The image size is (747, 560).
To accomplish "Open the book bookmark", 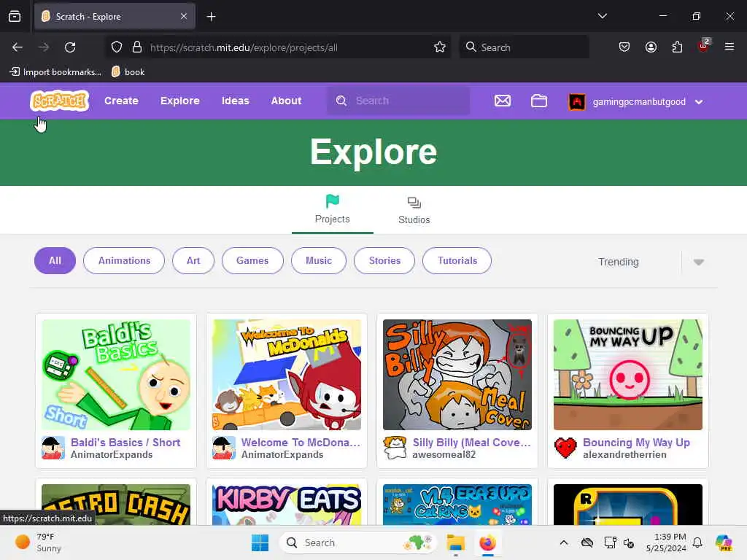I will [x=128, y=72].
